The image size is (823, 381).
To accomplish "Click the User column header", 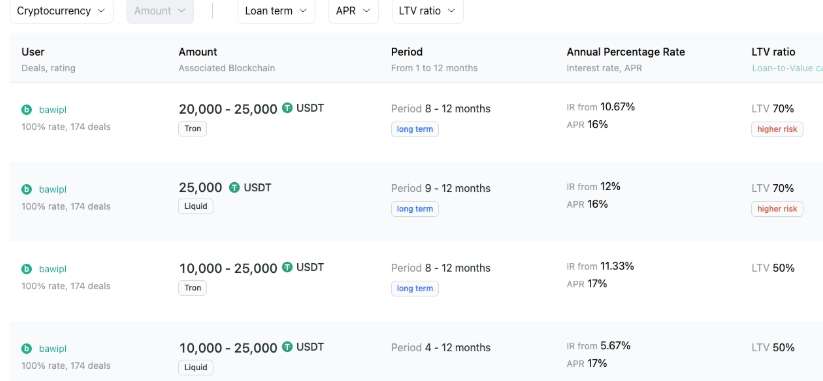I will 33,52.
